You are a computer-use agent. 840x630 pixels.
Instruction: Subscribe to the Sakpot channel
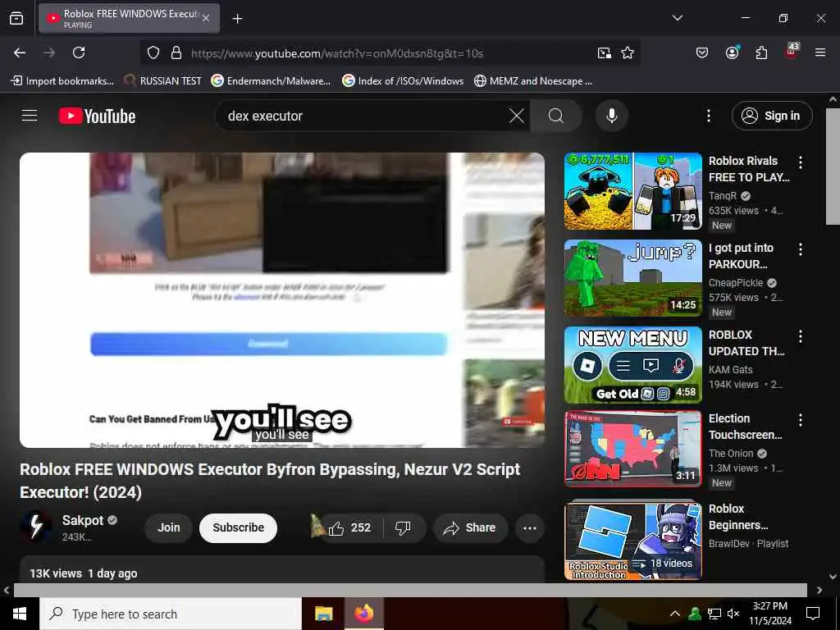point(239,527)
